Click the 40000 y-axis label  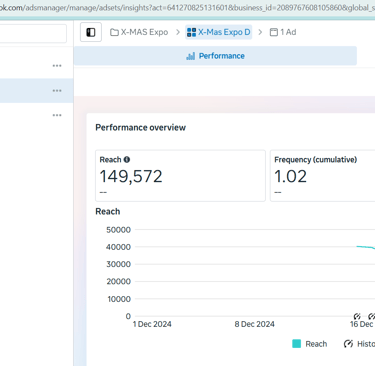pyautogui.click(x=118, y=247)
